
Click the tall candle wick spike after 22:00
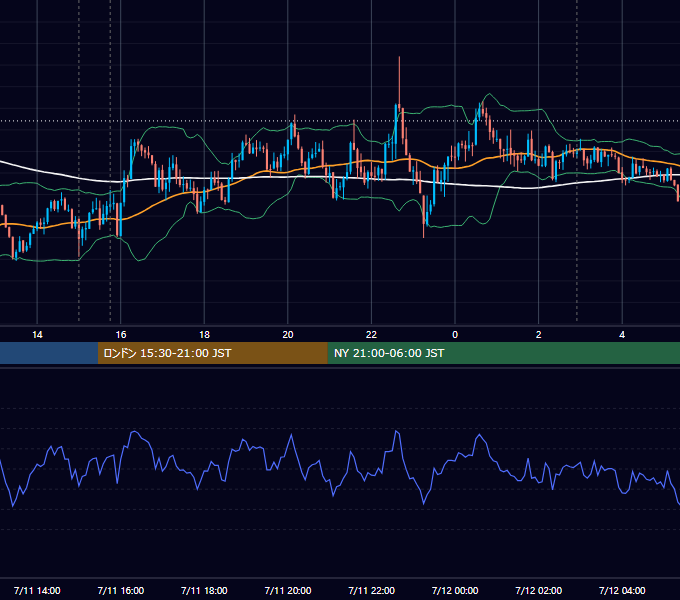tap(399, 80)
